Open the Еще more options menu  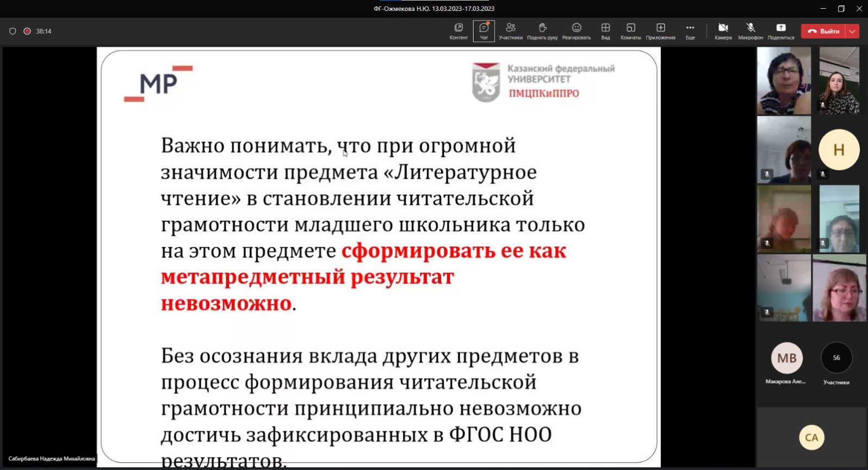coord(690,31)
